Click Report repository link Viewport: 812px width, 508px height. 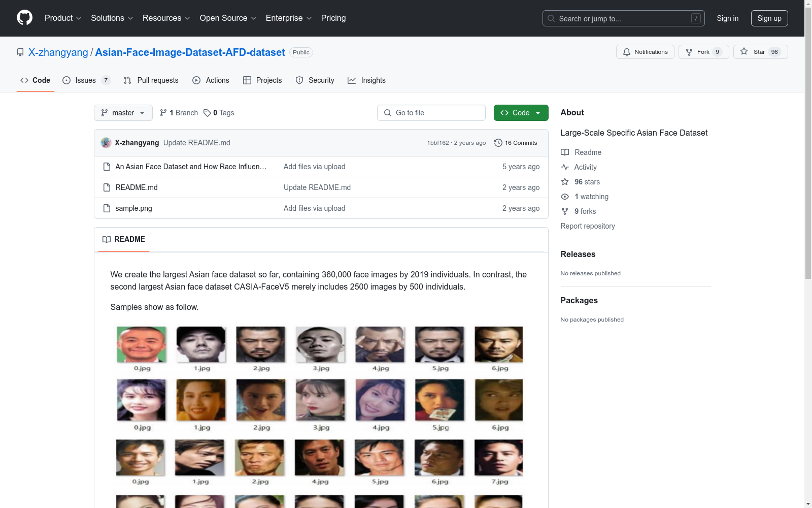[x=587, y=226]
